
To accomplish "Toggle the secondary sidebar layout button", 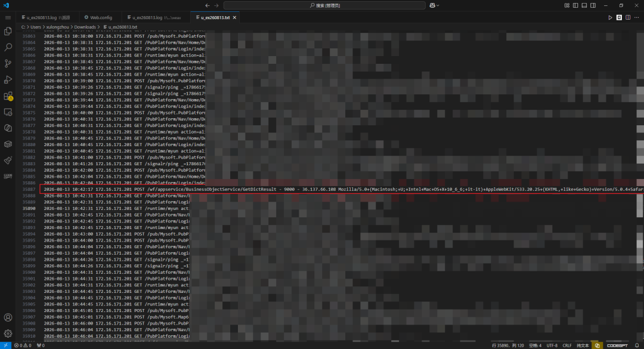I will [593, 5].
